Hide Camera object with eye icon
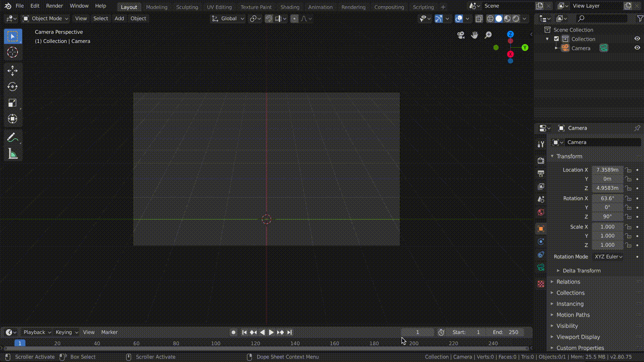Screen dimensions: 644x362 coord(637,48)
